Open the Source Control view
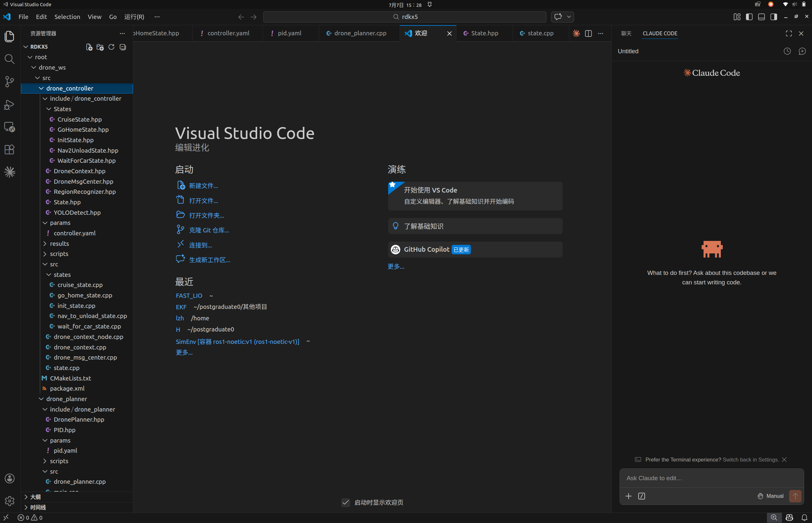812x523 pixels. pos(9,81)
